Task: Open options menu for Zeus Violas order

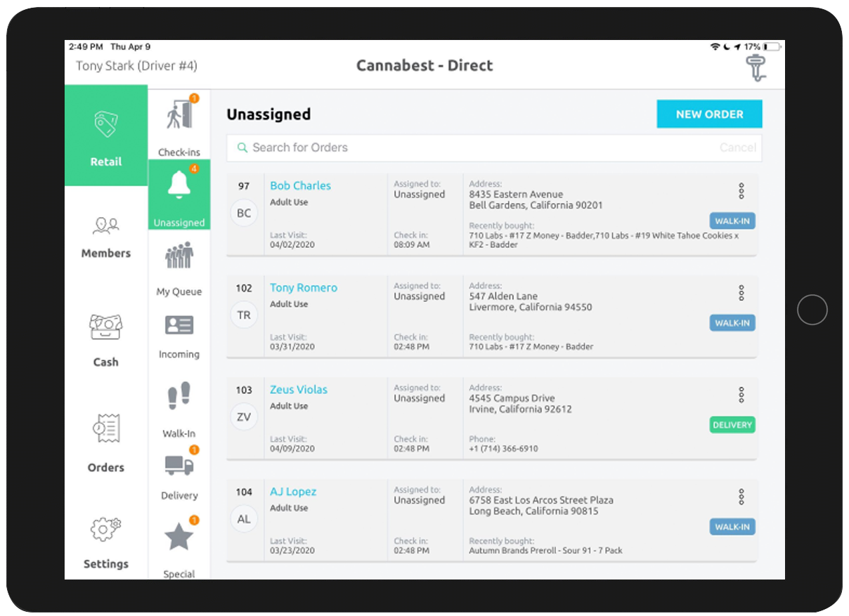Action: point(741,394)
